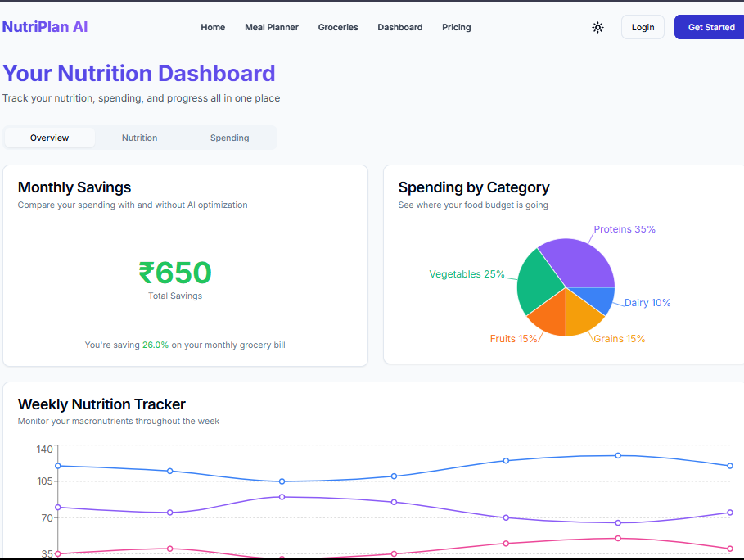Click the Get Started button

[710, 27]
